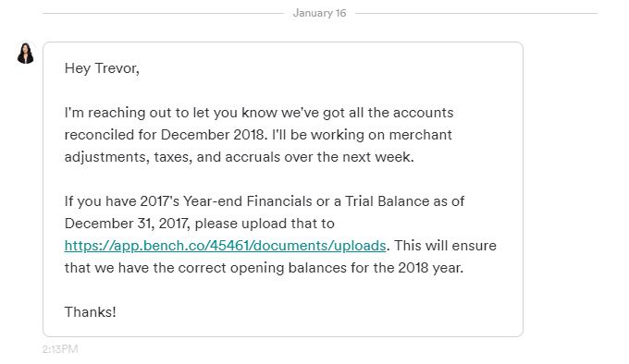
Task: Click the sender's avatar photo
Action: pyautogui.click(x=25, y=54)
